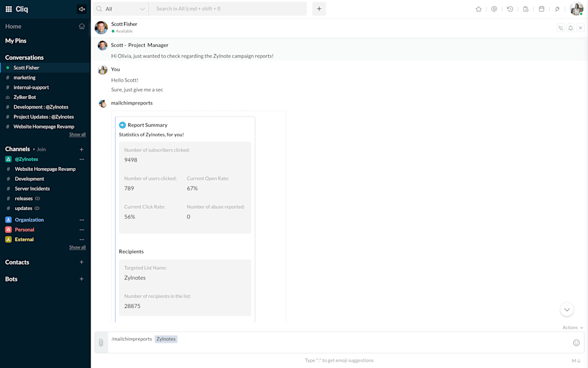Open the calendar icon in top bar
588x368 pixels.
pos(541,9)
